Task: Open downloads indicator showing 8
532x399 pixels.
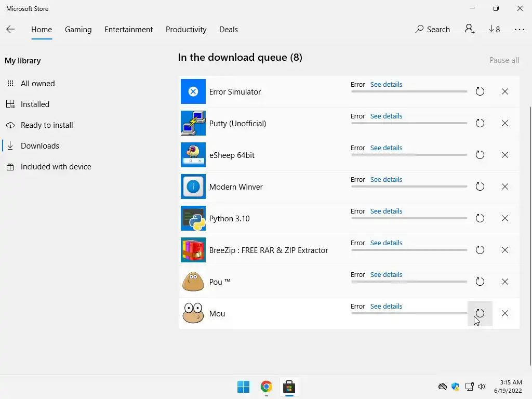Action: 494,30
